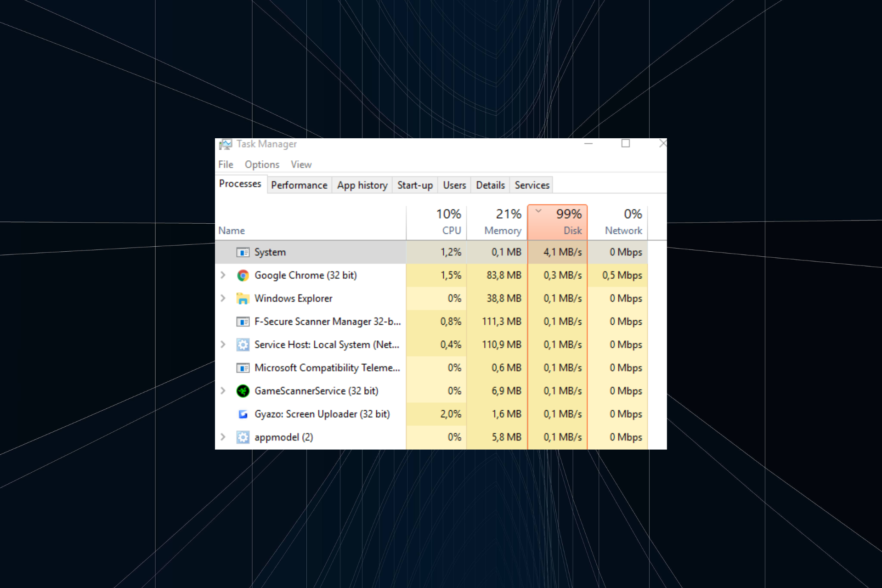Click the GameScannerService Razer icon
The width and height of the screenshot is (882, 588).
[x=243, y=391]
